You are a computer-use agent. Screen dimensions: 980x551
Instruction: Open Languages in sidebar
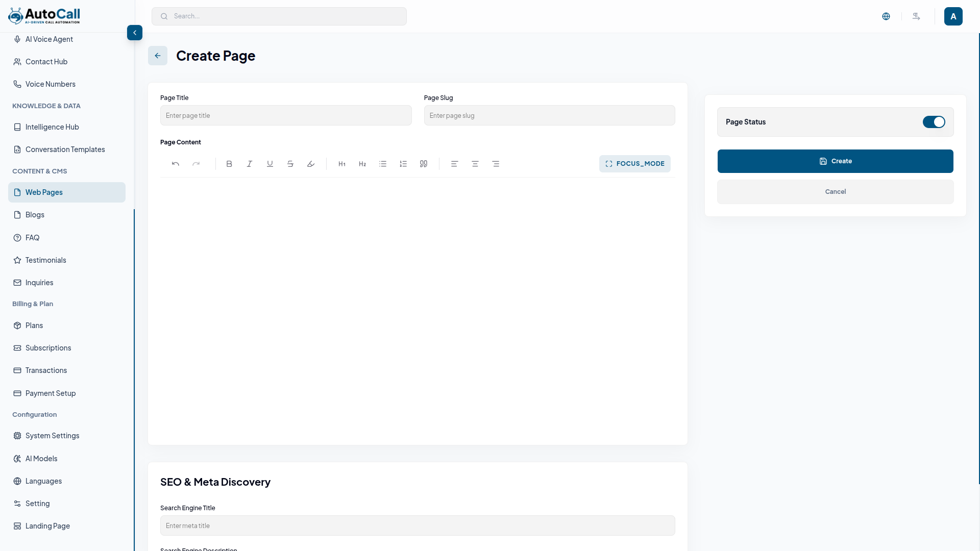(x=67, y=481)
